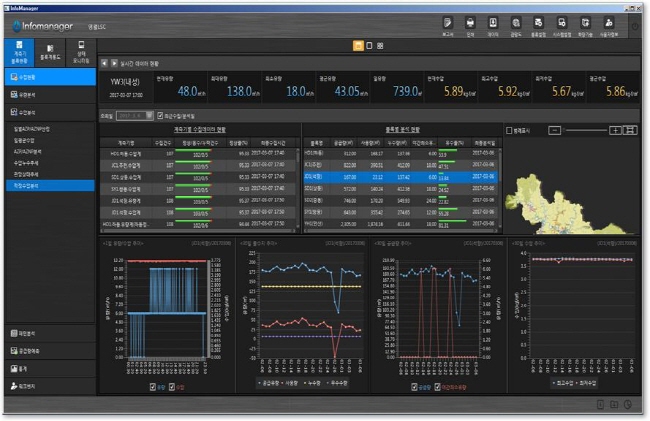The image size is (650, 421).
Task: Toggle the red night-minimum-flow checkbox under third chart
Action: click(x=437, y=387)
